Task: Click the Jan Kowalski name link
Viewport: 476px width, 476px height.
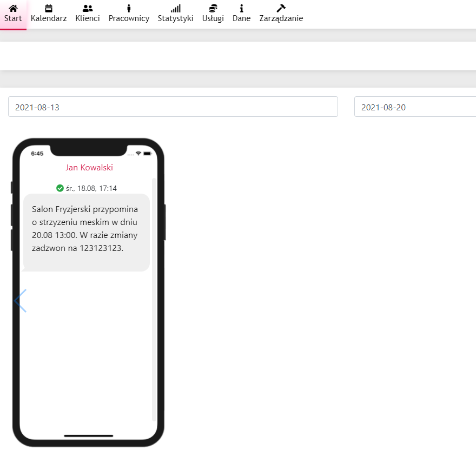Action: (x=89, y=168)
